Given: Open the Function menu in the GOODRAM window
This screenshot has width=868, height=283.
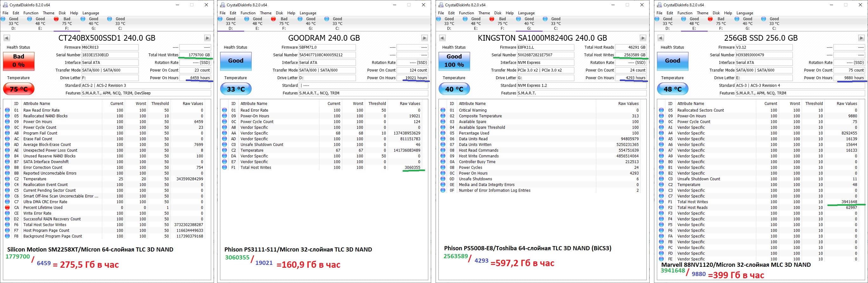Looking at the screenshot, I should pyautogui.click(x=248, y=13).
